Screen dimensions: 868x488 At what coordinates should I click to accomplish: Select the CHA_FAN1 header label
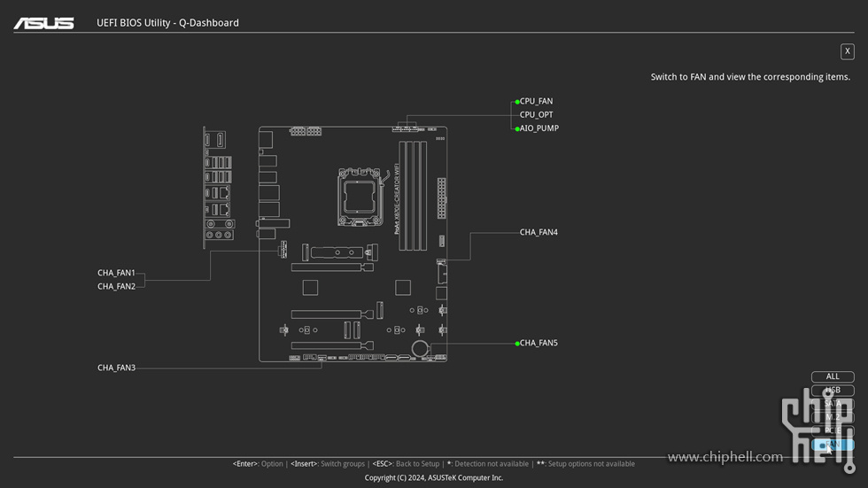pyautogui.click(x=116, y=273)
